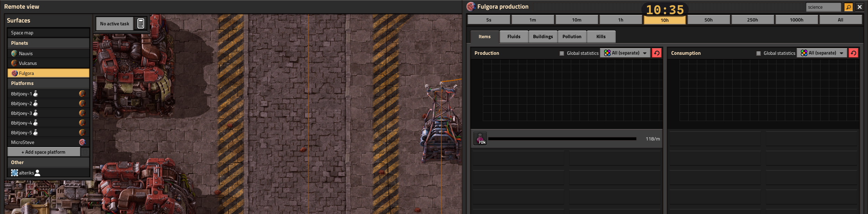868x214 pixels.
Task: Switch to the Pollution tab
Action: point(572,37)
